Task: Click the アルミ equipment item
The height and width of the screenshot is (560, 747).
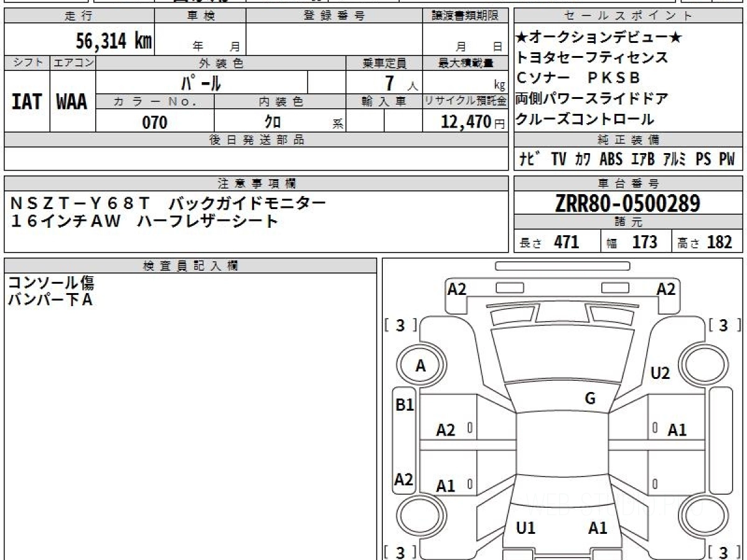Action: point(674,159)
